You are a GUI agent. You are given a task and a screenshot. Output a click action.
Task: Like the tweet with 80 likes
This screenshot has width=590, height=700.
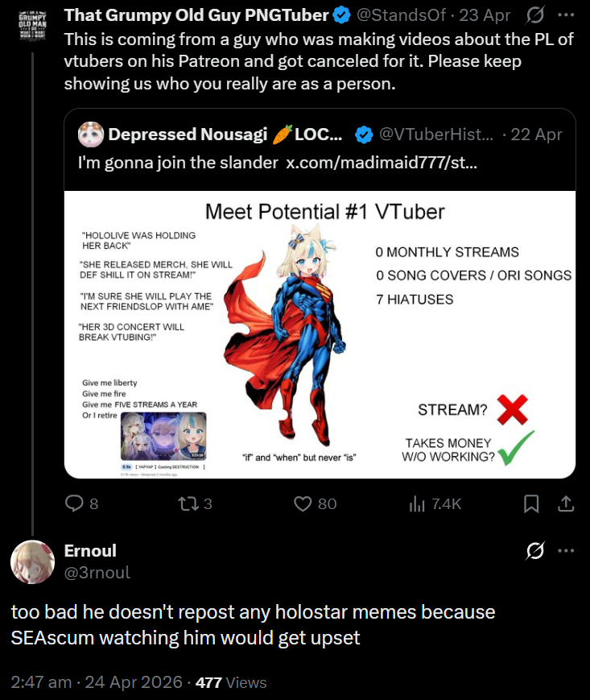click(315, 503)
